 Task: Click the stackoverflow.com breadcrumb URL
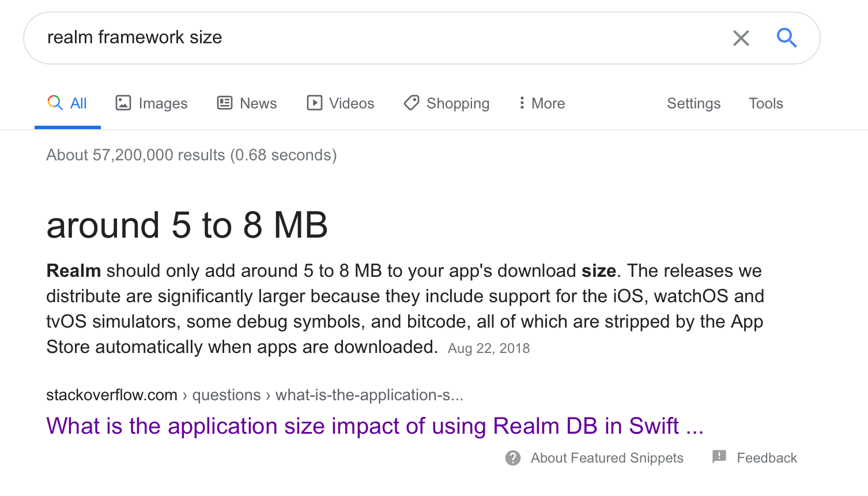tap(255, 395)
